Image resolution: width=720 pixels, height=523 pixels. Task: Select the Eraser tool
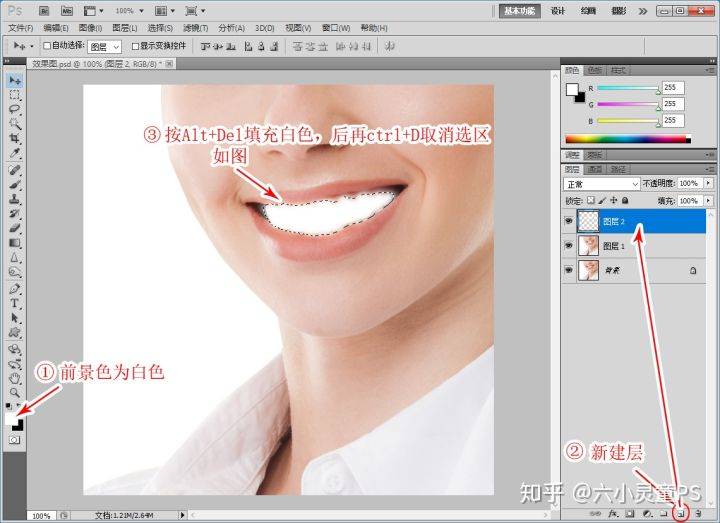[15, 228]
